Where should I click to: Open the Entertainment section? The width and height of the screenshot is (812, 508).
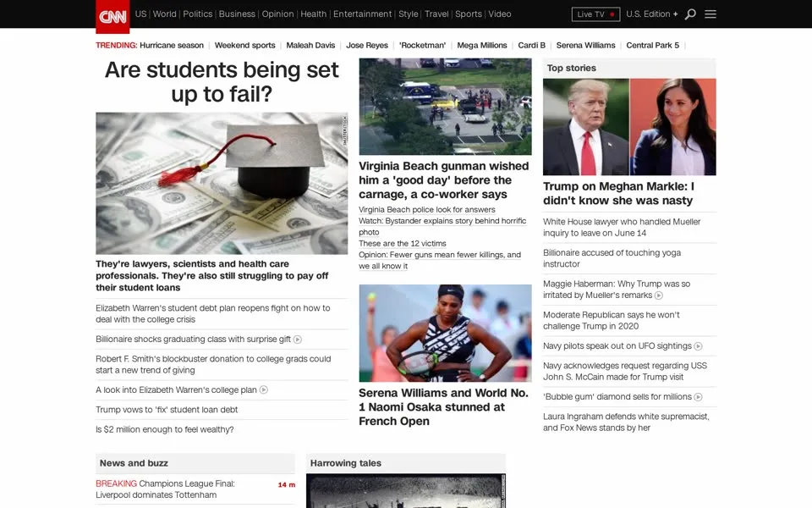click(363, 14)
